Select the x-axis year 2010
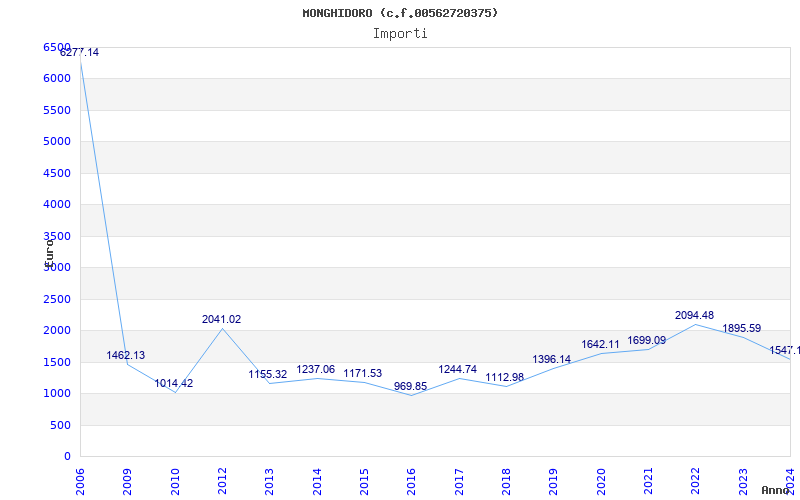 click(175, 482)
